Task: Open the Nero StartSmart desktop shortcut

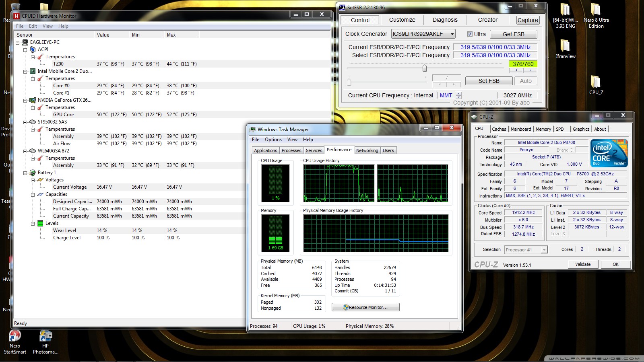Action: click(x=15, y=342)
